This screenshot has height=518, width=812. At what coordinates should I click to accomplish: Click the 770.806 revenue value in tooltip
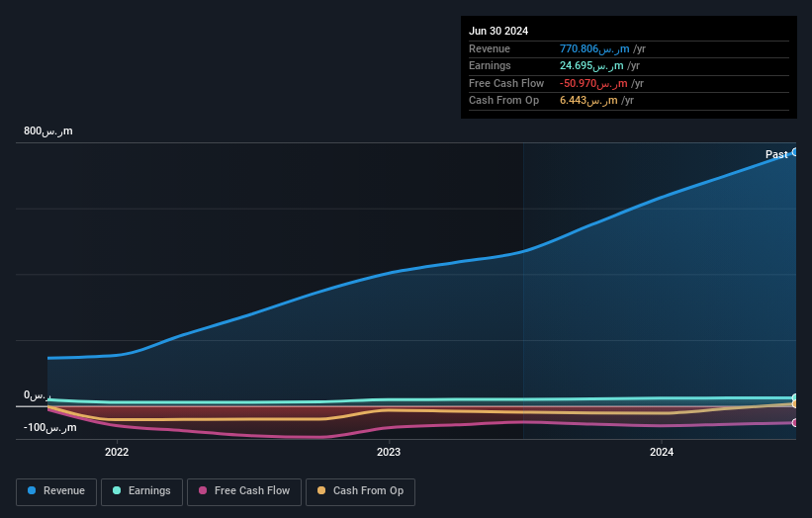coord(594,48)
